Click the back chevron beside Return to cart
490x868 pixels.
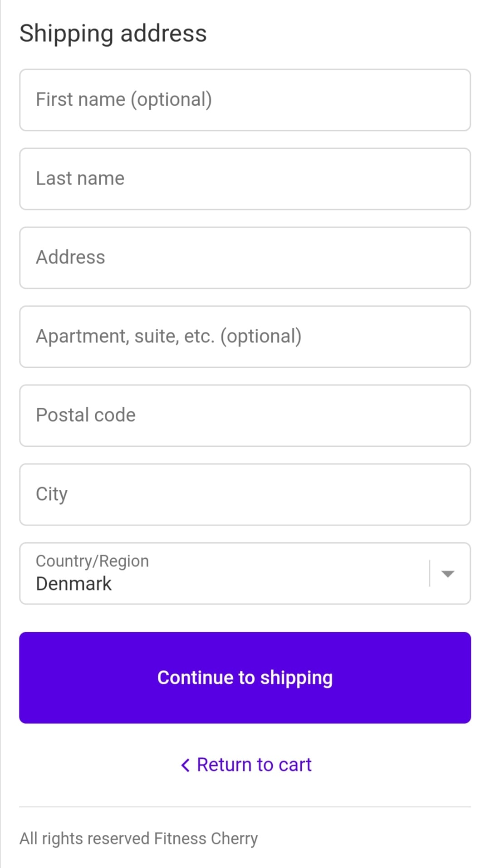coord(186,765)
